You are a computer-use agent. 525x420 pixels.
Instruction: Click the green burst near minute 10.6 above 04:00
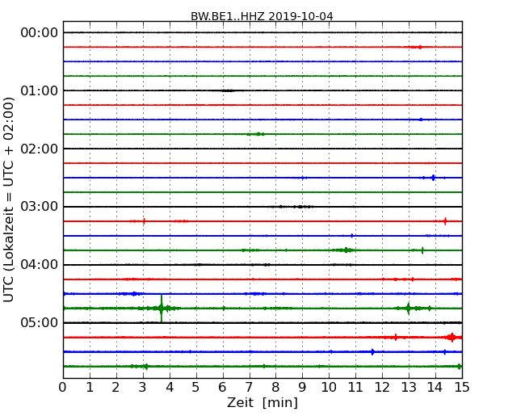point(346,250)
